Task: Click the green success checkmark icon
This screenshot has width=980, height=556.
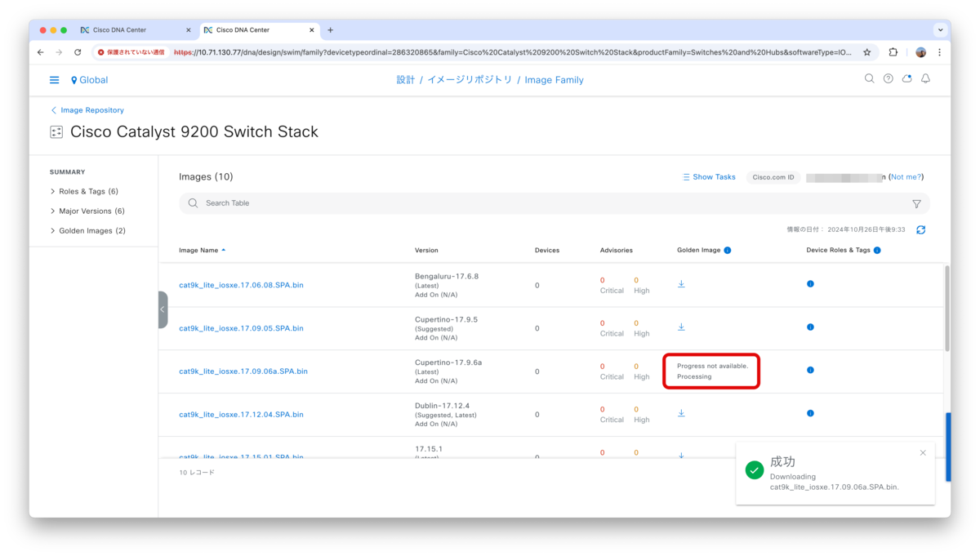Action: (x=755, y=470)
